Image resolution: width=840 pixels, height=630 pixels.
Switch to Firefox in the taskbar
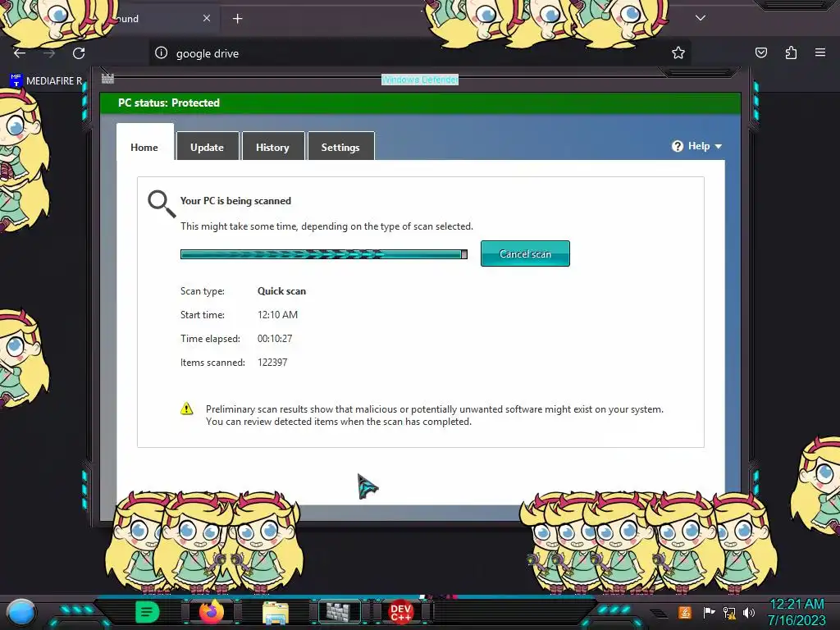(x=212, y=611)
